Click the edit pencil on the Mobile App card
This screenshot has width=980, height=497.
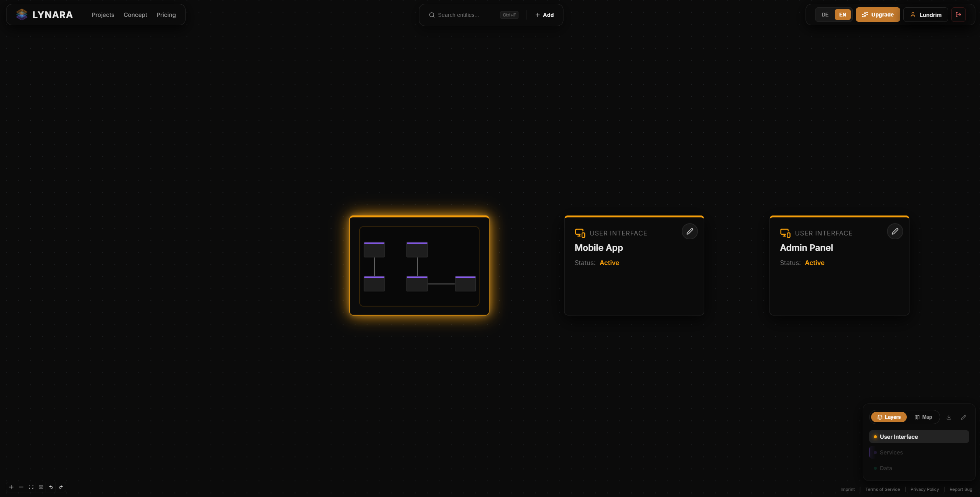pyautogui.click(x=689, y=231)
